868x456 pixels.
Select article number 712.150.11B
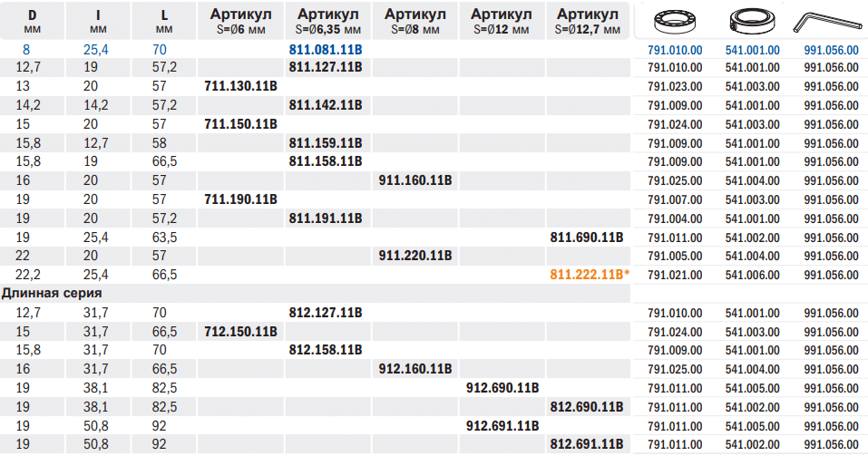(240, 331)
